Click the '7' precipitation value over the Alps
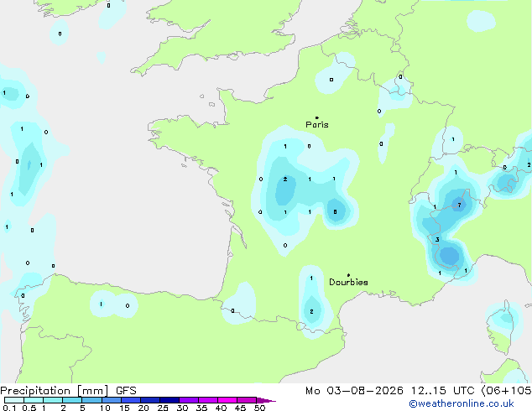 [x=459, y=205]
